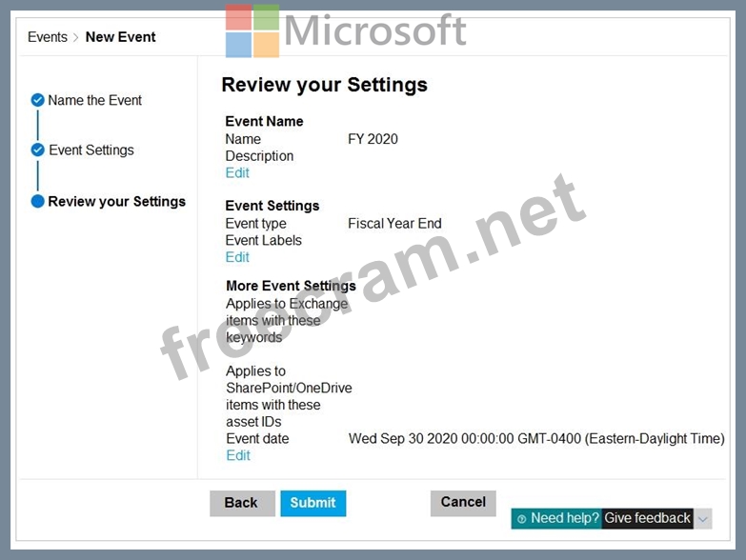
Task: Select the Review your Settings step label
Action: coord(116,202)
